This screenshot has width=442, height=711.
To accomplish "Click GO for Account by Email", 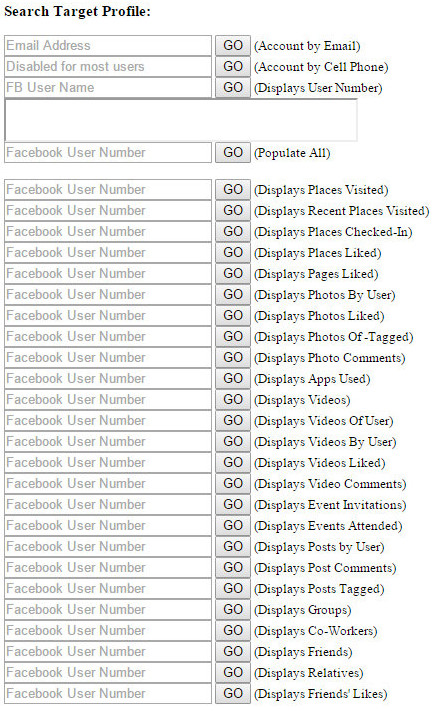I will coord(233,46).
